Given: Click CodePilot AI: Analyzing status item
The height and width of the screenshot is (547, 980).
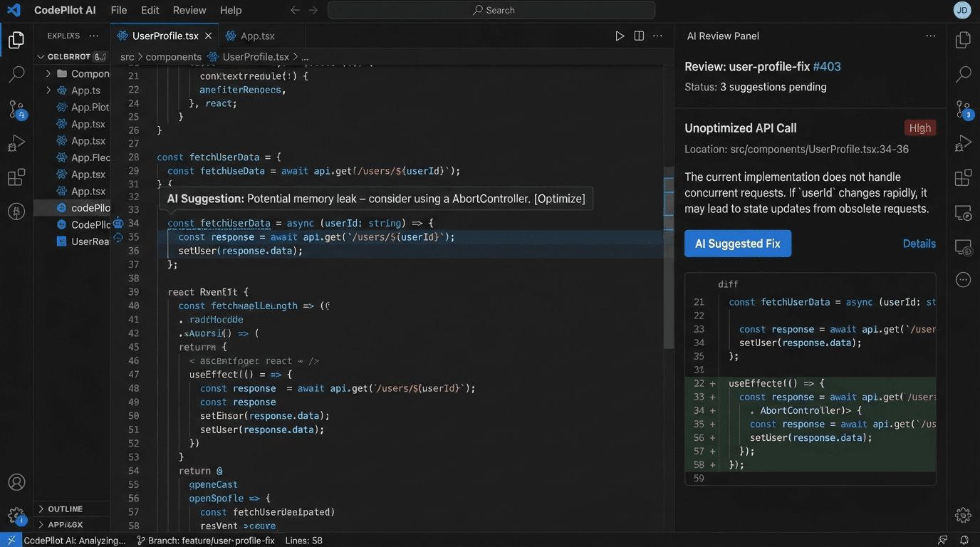Looking at the screenshot, I should [74, 541].
